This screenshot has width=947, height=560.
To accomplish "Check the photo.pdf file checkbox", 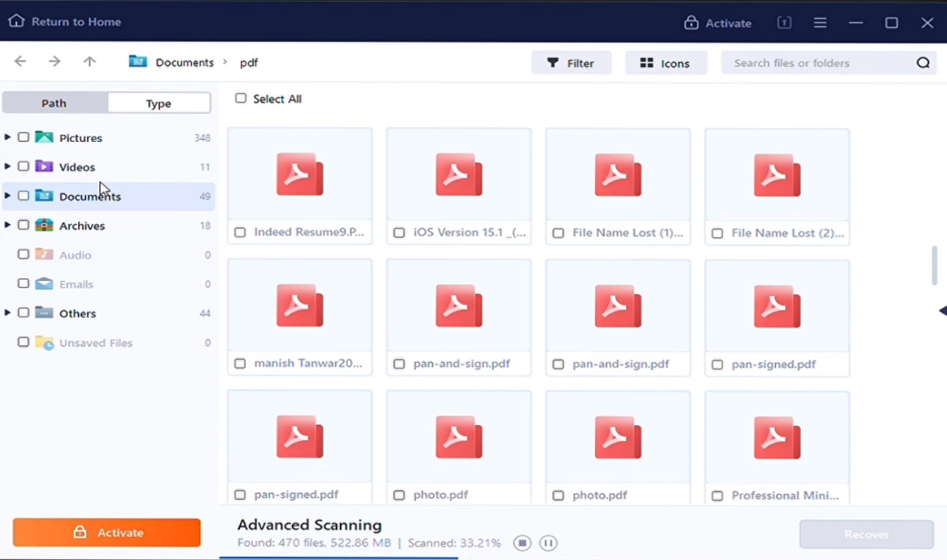I will click(399, 495).
